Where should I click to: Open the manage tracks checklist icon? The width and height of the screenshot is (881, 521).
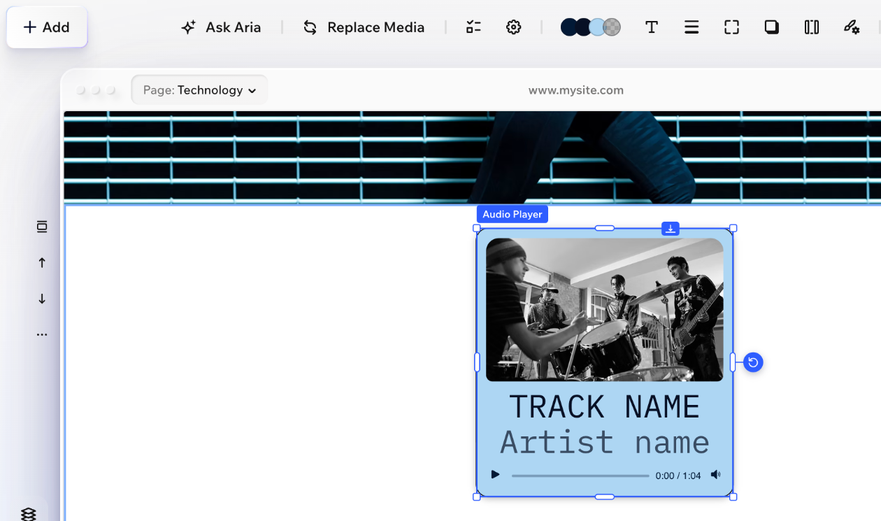click(474, 27)
